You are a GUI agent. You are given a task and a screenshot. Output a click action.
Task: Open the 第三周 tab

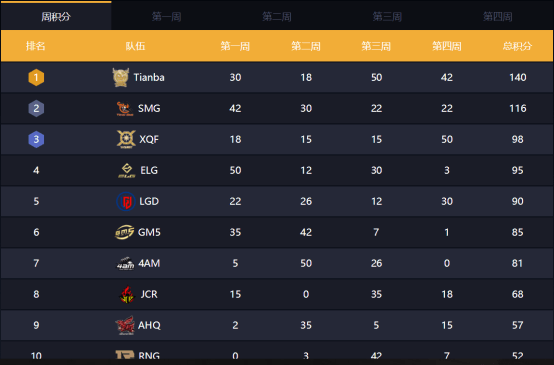[387, 16]
